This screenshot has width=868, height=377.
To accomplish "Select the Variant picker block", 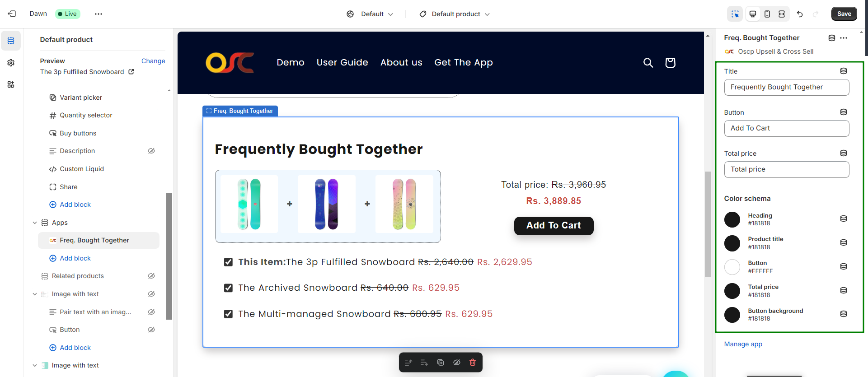I will tap(81, 98).
